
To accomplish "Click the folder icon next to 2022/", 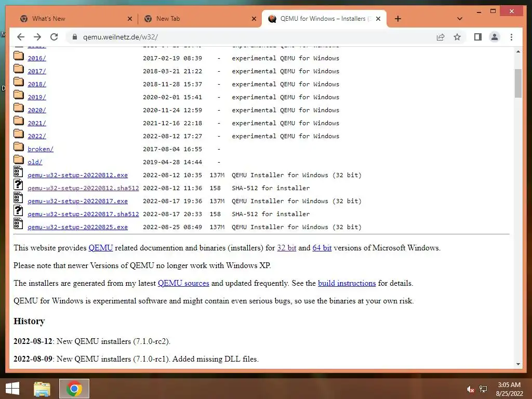I will [x=19, y=134].
